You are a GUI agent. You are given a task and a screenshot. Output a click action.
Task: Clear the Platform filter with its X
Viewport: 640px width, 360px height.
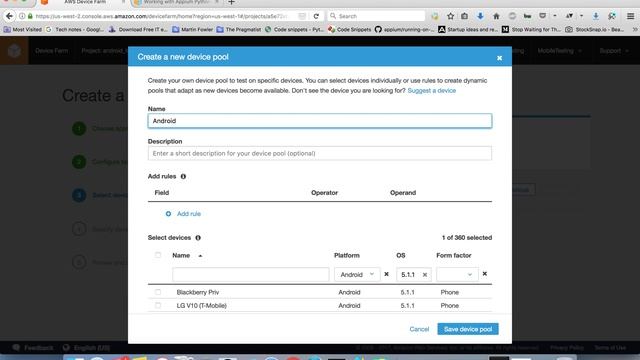pyautogui.click(x=386, y=274)
